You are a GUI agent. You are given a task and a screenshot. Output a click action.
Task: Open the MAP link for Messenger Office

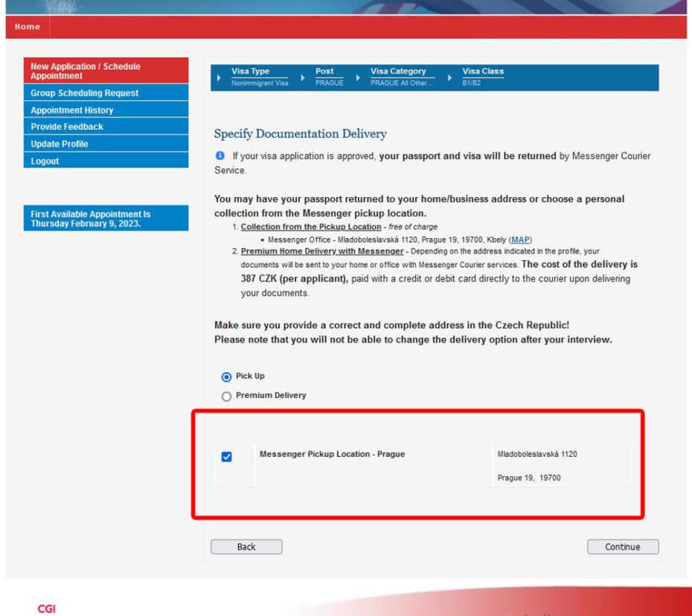tap(520, 240)
